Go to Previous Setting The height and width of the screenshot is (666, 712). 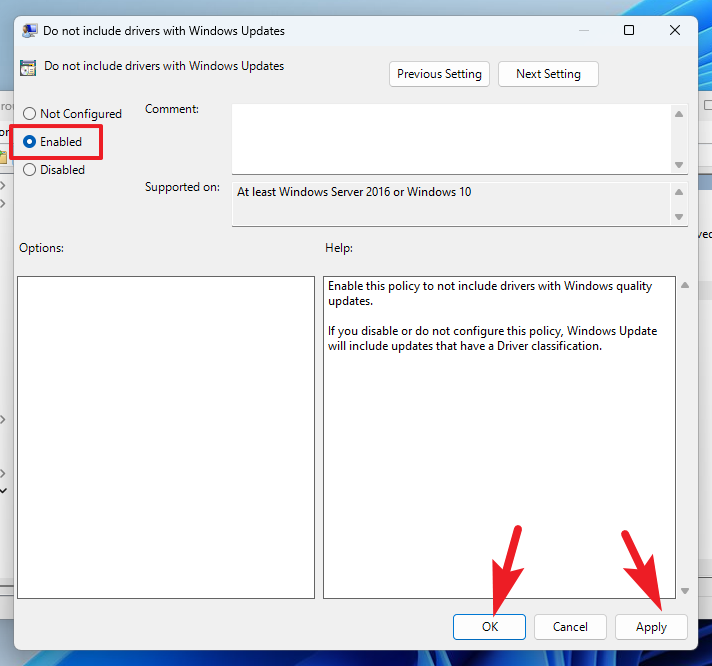pyautogui.click(x=439, y=74)
